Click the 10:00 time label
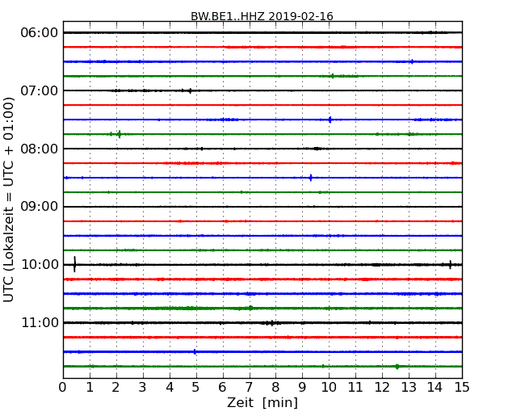Image resolution: width=525 pixels, height=420 pixels. (40, 265)
